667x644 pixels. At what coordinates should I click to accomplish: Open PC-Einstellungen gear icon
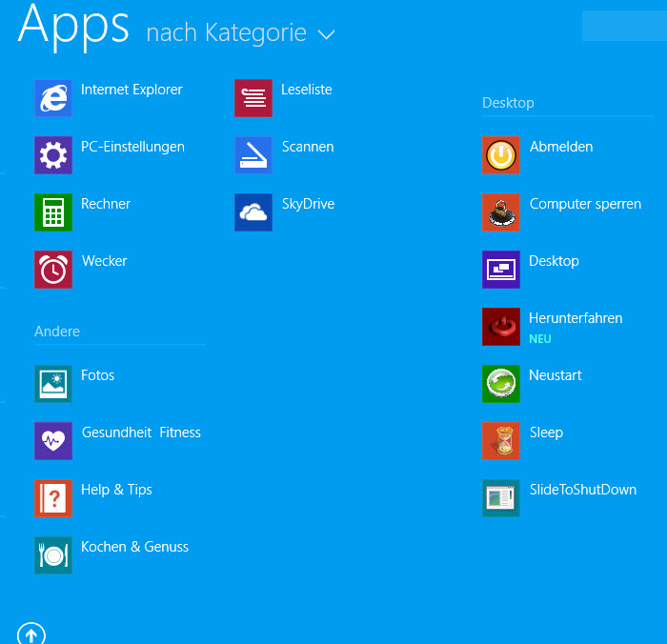(53, 155)
